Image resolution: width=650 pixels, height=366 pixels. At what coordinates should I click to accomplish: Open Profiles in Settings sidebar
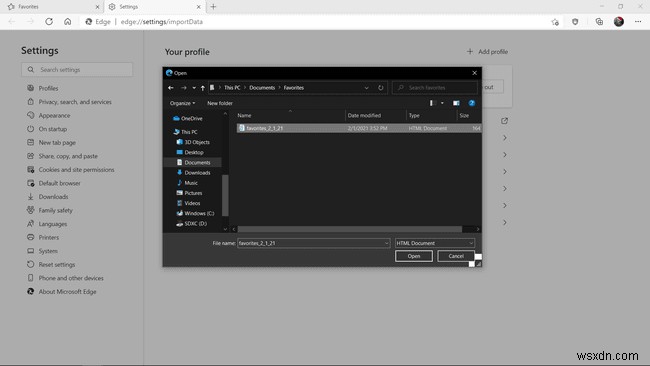coord(48,88)
